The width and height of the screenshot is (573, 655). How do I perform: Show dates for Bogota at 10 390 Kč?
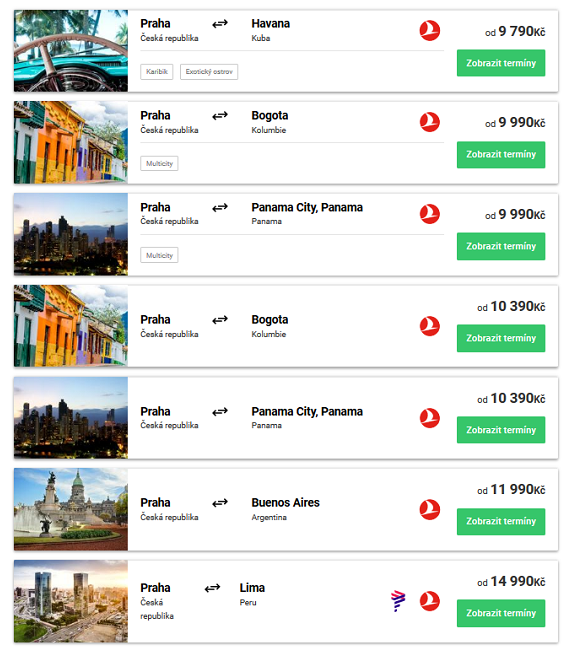(x=501, y=338)
